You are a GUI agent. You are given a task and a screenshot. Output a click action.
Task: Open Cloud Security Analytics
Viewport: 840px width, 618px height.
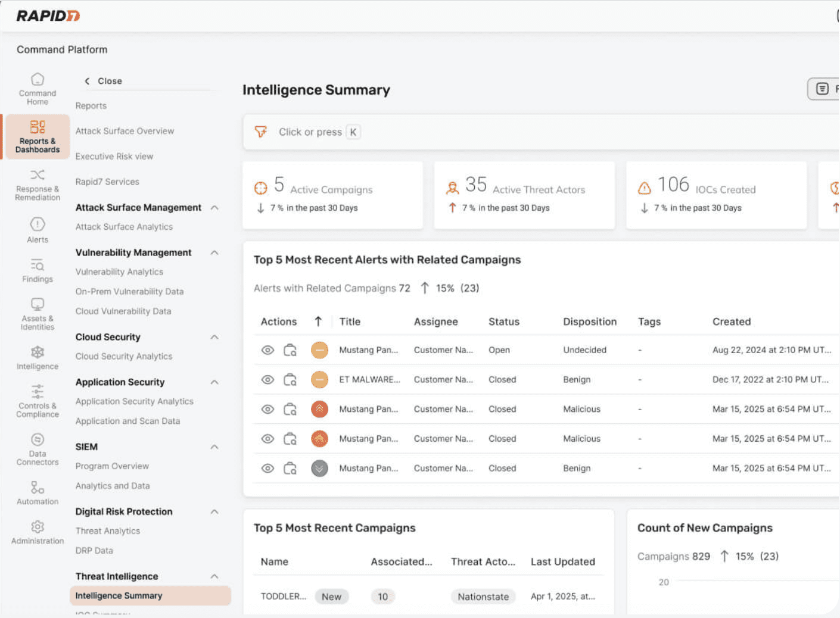[124, 357]
